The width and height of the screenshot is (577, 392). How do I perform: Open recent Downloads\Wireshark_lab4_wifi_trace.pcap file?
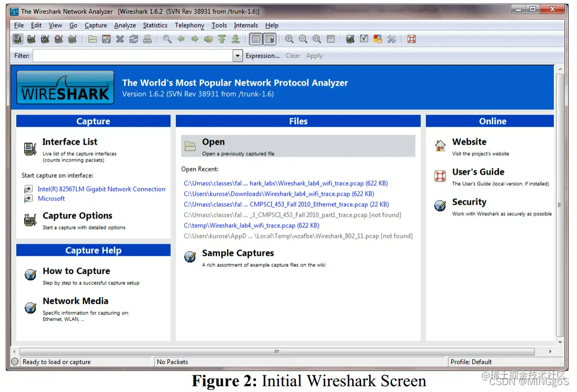point(279,194)
